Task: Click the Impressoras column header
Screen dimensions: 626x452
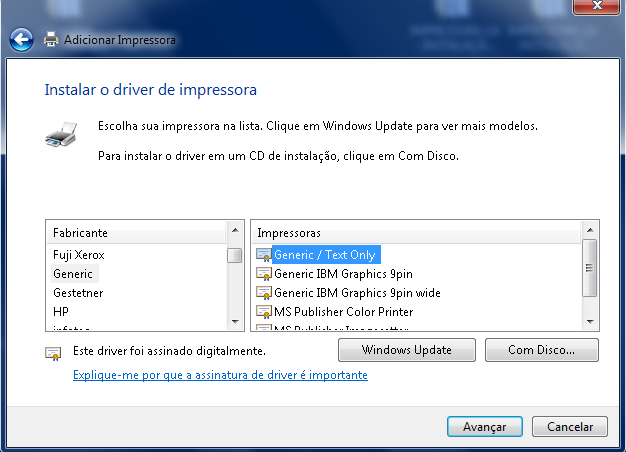Action: tap(416, 233)
